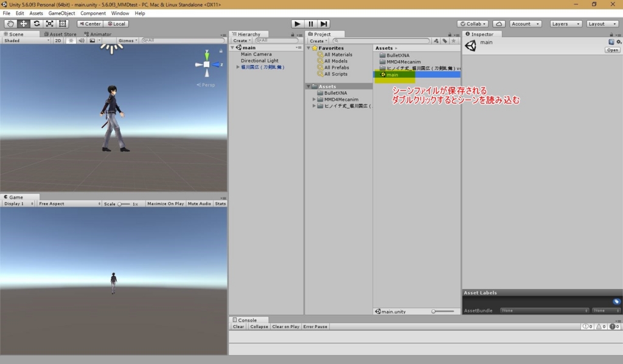Viewport: 623px width, 364px height.
Task: Toggle pivot Center mode
Action: pos(90,24)
